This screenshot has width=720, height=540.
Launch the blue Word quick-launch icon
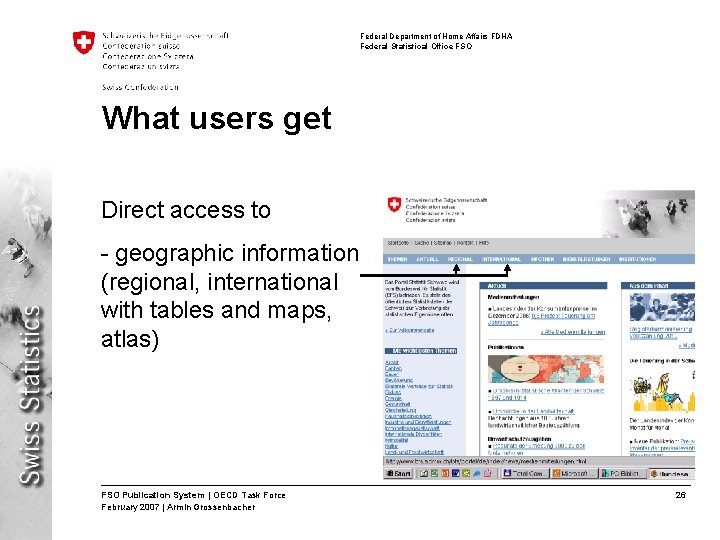pyautogui.click(x=456, y=473)
